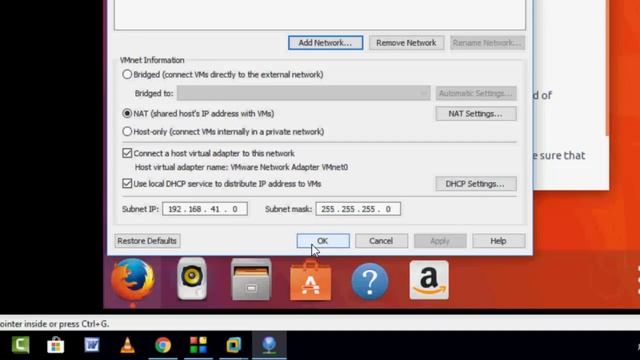Open Camtasia green C taskbar icon
640x360 pixels.
pos(20,345)
